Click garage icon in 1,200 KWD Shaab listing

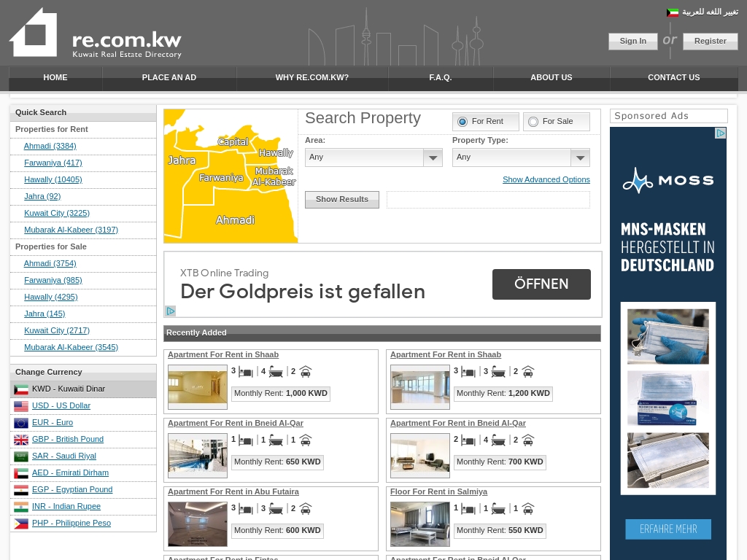[x=528, y=371]
